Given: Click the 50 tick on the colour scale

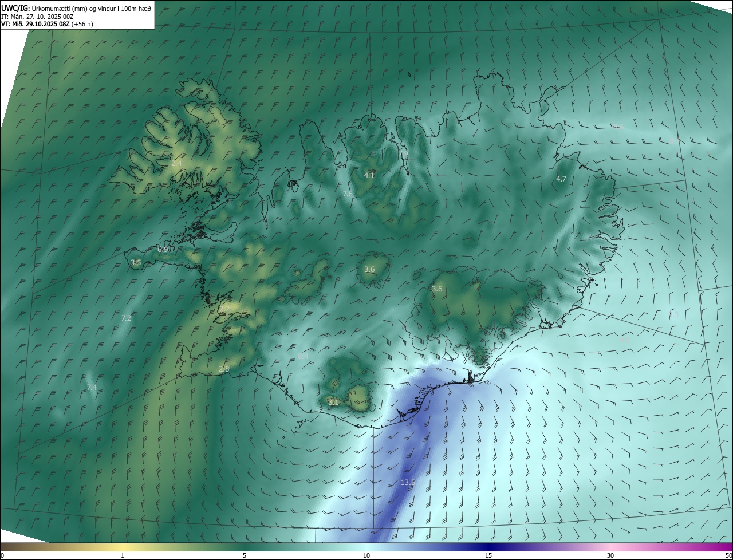Looking at the screenshot, I should (x=728, y=555).
